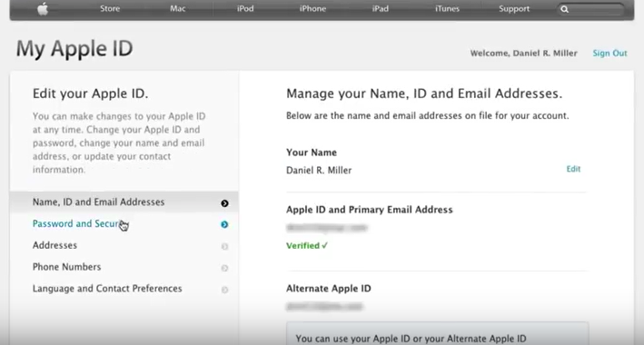The image size is (644, 345).
Task: Open the Store menu item
Action: (110, 9)
